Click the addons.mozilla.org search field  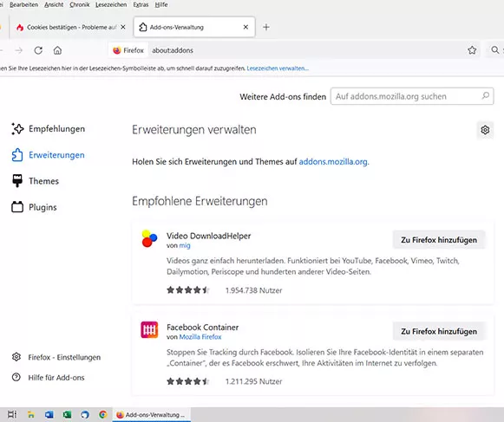coord(412,96)
